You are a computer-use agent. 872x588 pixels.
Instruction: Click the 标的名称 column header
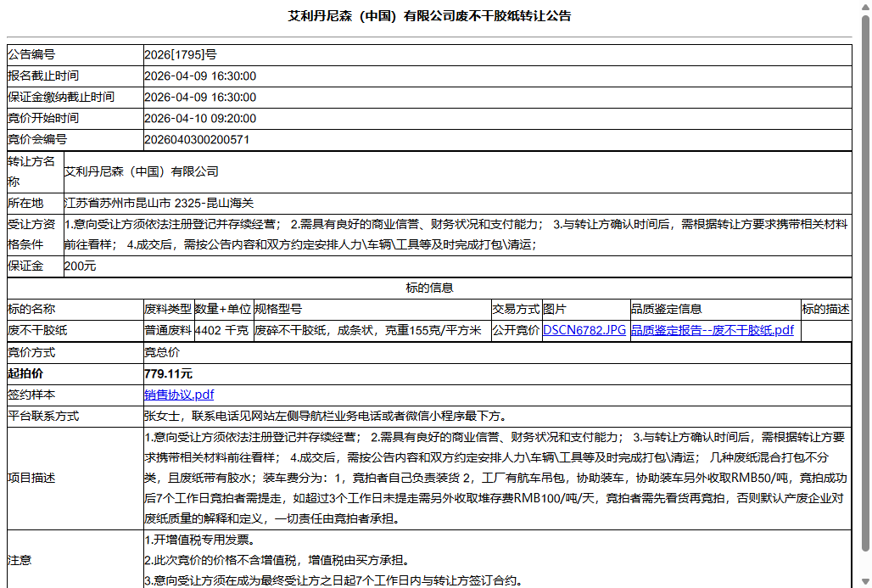point(75,310)
